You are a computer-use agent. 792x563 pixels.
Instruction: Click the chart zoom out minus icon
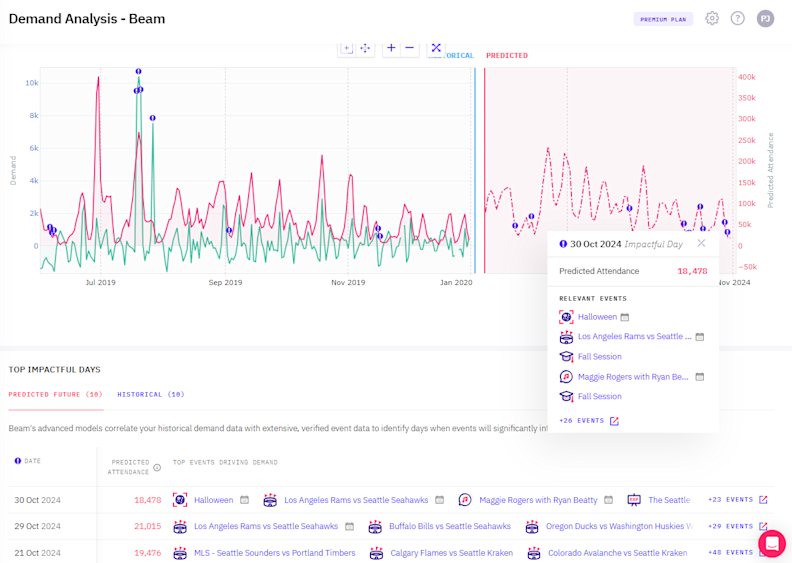coord(410,48)
